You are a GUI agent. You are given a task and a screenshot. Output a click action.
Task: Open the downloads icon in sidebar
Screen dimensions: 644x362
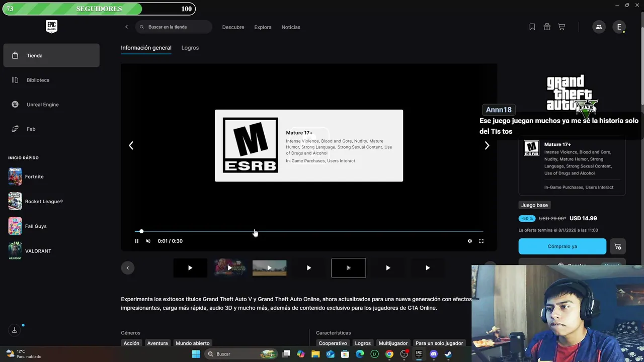14,330
